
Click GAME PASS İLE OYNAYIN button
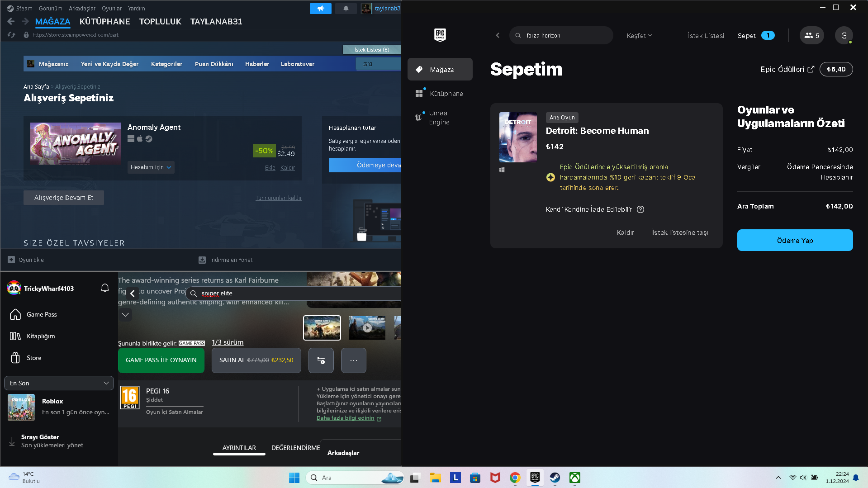click(x=161, y=360)
